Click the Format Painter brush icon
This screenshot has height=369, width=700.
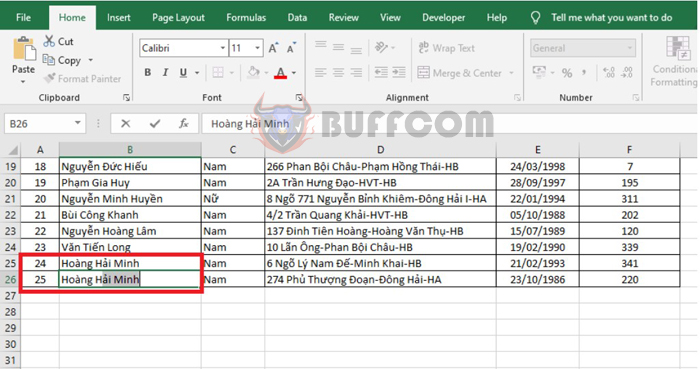(49, 79)
